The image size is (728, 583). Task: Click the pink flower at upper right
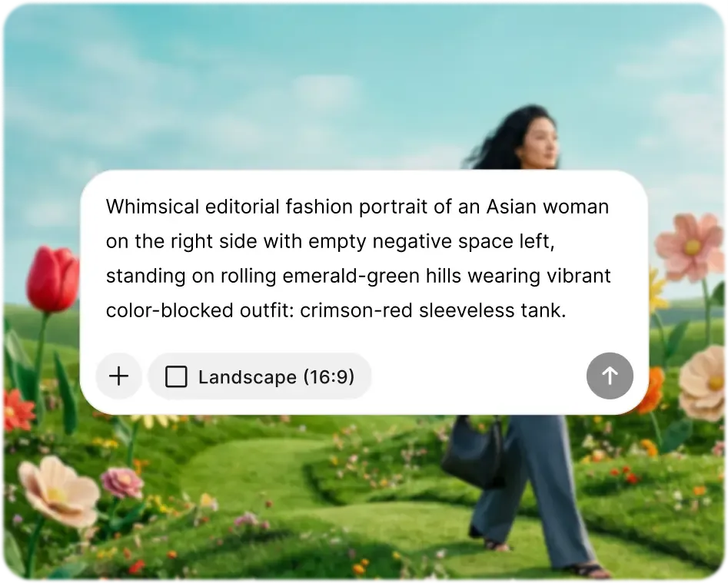coord(690,245)
